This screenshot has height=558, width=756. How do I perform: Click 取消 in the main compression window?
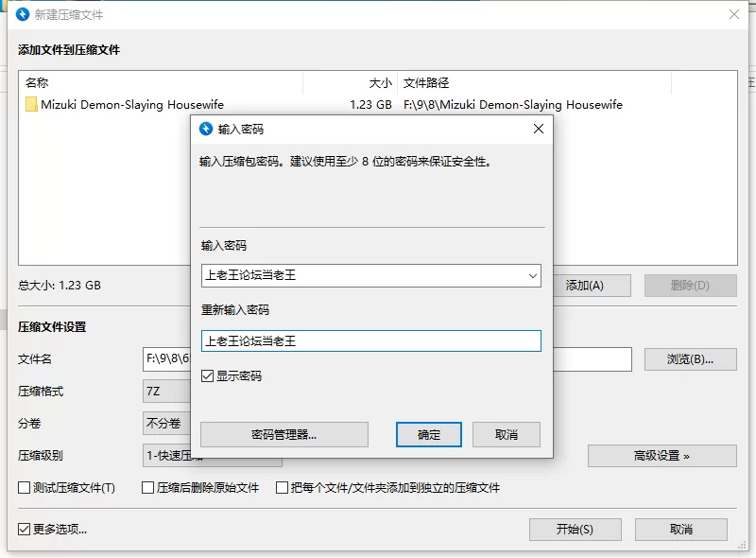[x=680, y=530]
